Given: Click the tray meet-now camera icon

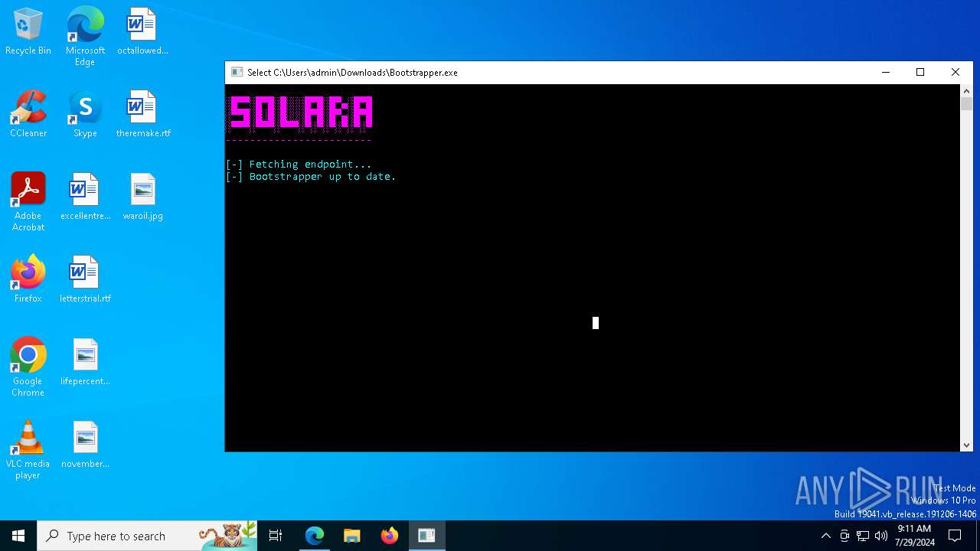Looking at the screenshot, I should (844, 536).
